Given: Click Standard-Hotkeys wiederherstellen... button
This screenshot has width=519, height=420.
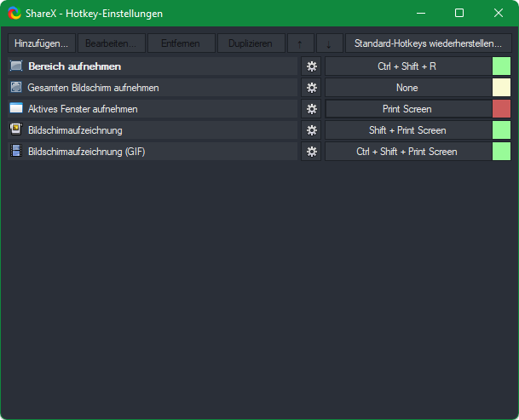Looking at the screenshot, I should (428, 43).
